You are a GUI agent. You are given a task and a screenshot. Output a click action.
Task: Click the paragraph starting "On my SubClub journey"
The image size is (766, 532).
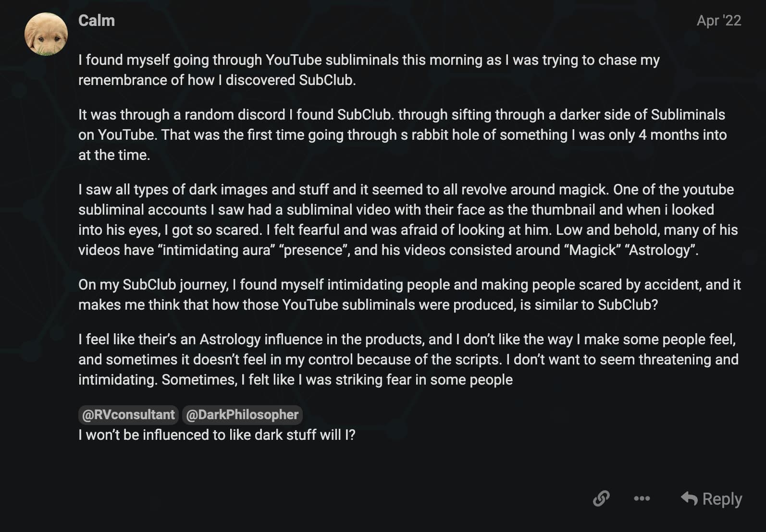click(409, 294)
